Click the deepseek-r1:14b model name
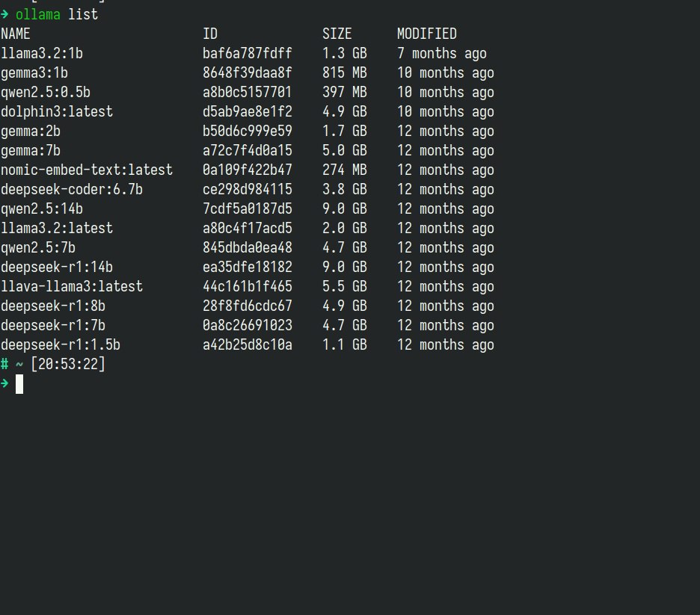Image resolution: width=700 pixels, height=615 pixels. coord(57,267)
